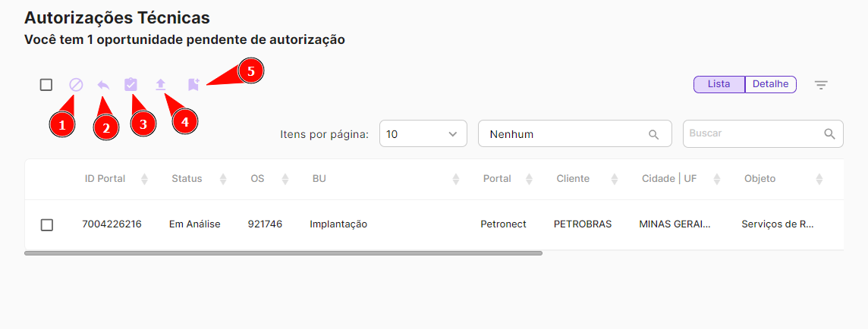868x329 pixels.
Task: Click the upload arrow icon
Action: point(160,85)
